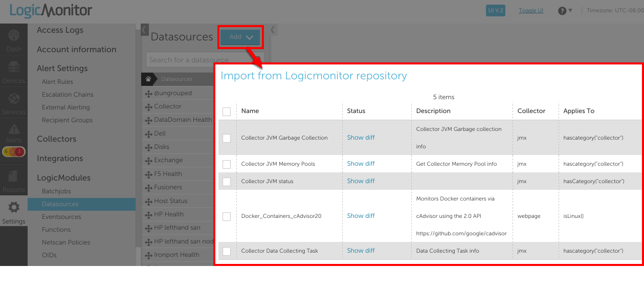Toggle the select-all checkbox in header
This screenshot has width=644, height=289.
(x=227, y=112)
